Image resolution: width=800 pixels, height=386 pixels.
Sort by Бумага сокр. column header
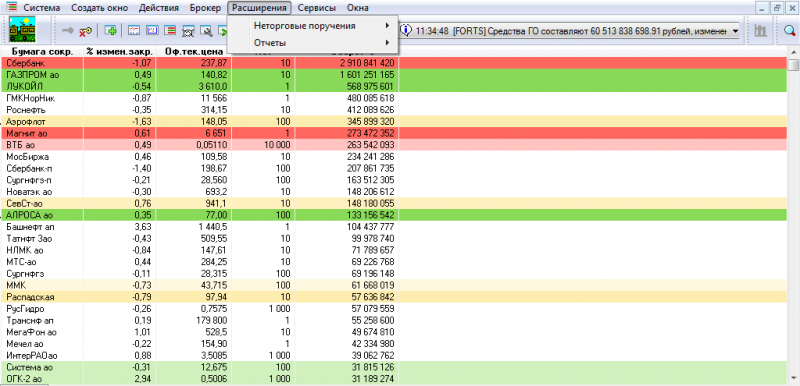[x=42, y=52]
